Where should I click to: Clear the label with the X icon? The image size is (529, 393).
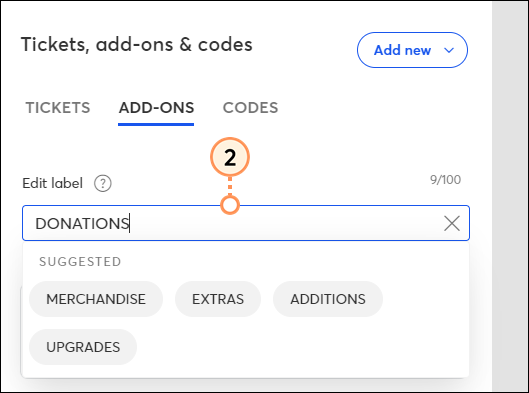452,223
